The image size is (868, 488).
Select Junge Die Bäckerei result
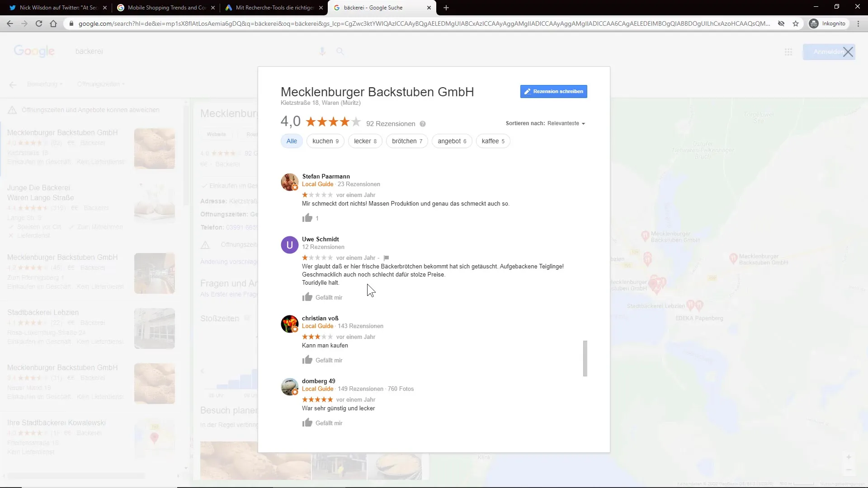[x=90, y=211]
